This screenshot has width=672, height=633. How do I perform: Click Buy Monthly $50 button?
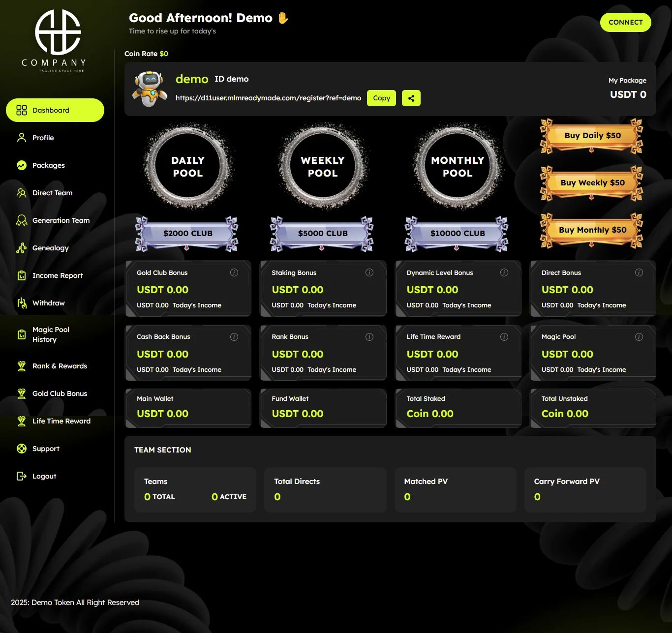592,230
